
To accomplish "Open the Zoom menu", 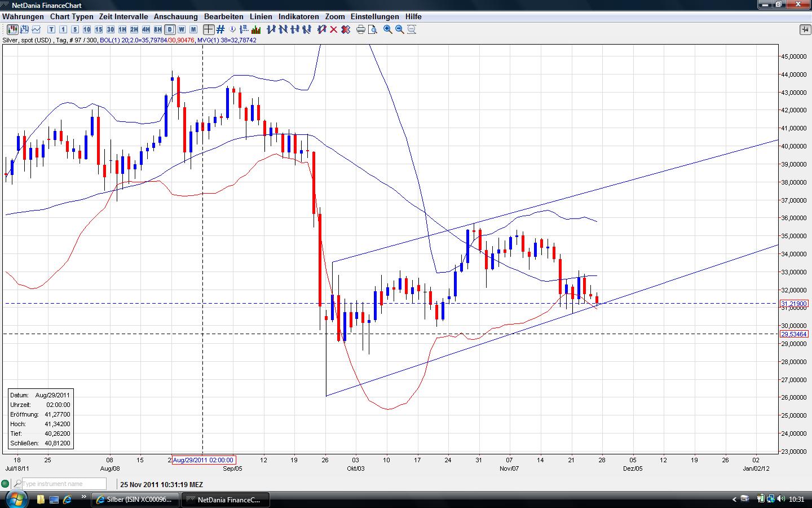I will (335, 17).
